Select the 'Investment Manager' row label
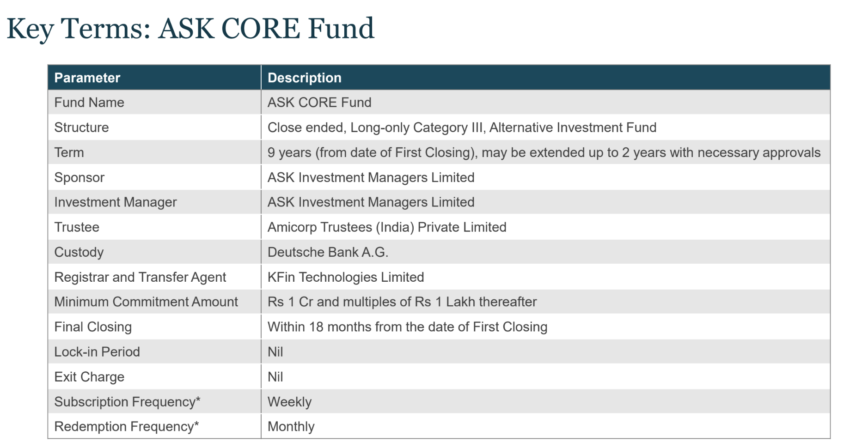This screenshot has height=448, width=868. tap(116, 202)
